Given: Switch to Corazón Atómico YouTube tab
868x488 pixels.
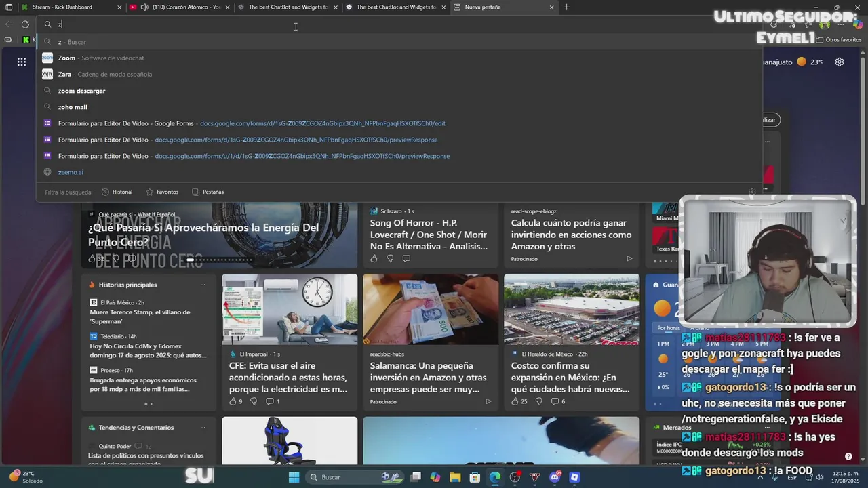Looking at the screenshot, I should click(x=180, y=7).
